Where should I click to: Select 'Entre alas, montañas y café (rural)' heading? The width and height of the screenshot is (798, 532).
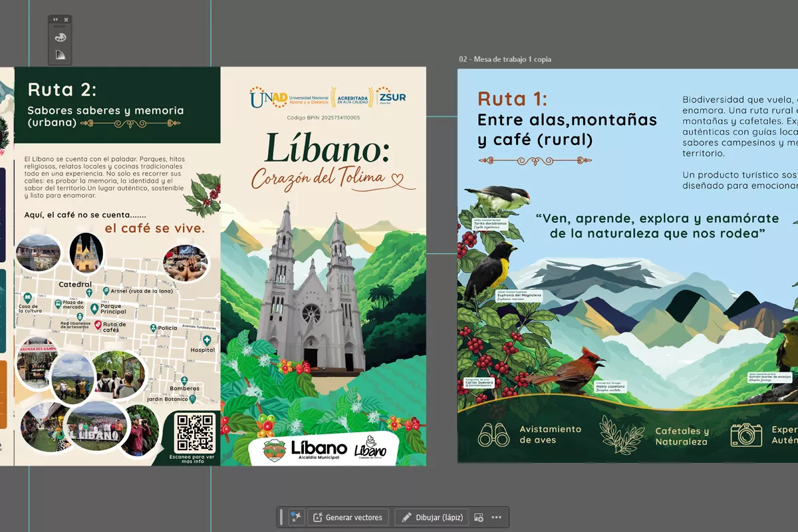[x=567, y=130]
